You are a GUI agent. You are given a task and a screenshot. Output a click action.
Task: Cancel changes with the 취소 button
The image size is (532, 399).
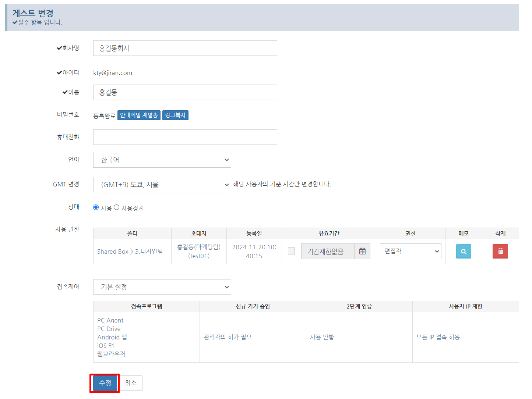pos(131,383)
